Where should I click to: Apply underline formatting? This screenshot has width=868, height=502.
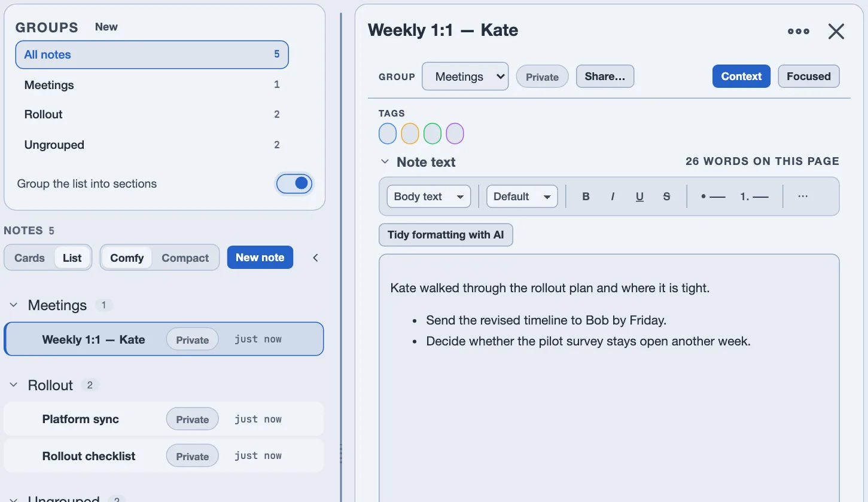pos(639,197)
